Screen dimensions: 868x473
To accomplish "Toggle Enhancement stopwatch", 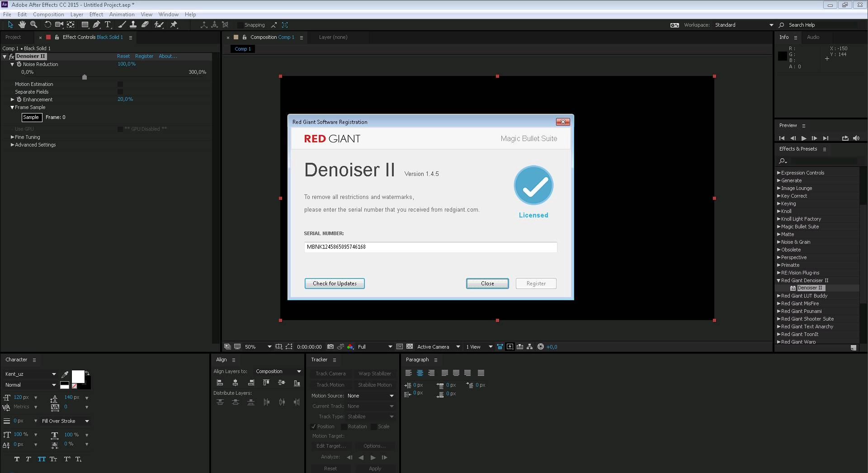I will pos(19,99).
